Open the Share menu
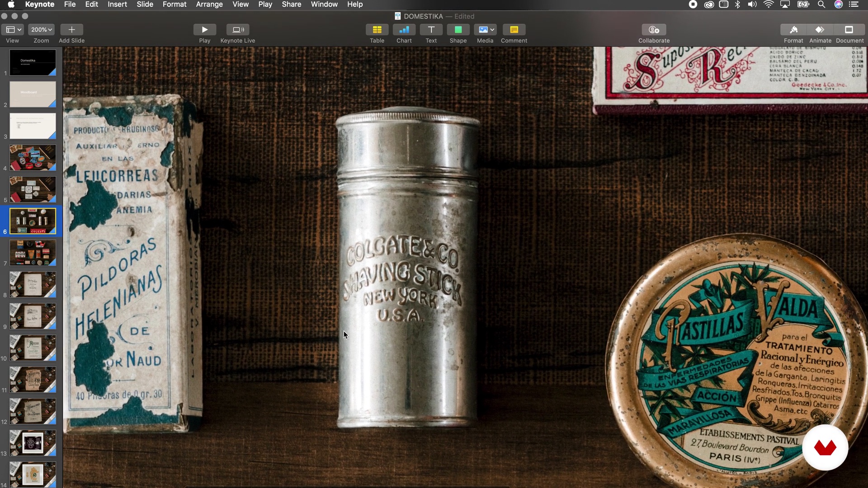This screenshot has height=488, width=868. pos(292,5)
